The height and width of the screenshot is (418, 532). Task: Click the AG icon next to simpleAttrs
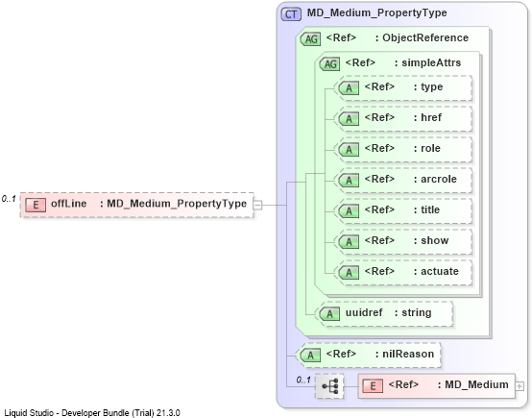pyautogui.click(x=329, y=63)
